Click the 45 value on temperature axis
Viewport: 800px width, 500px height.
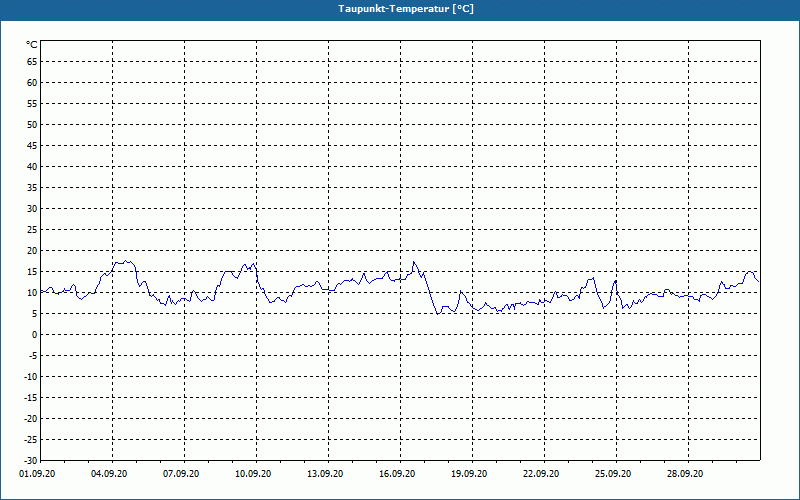[x=32, y=146]
